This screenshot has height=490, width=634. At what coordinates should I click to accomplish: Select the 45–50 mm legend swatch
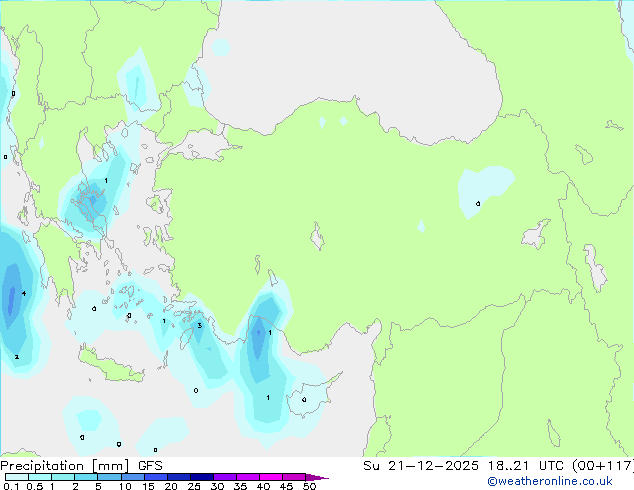[294, 477]
